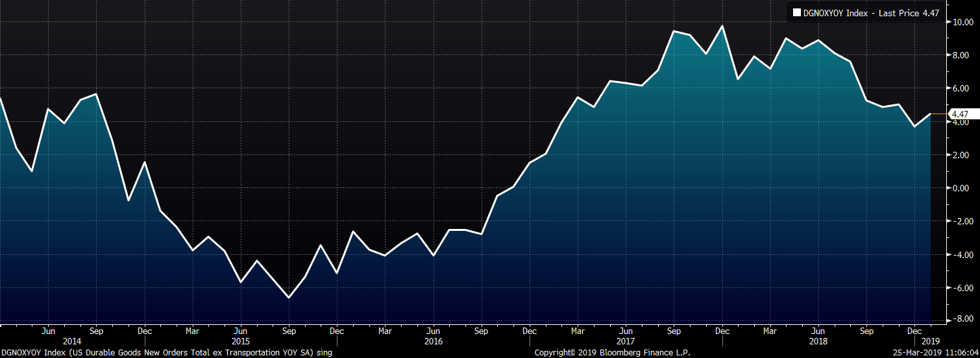Click the 10.00 y-axis label
This screenshot has width=980, height=358.
pos(962,22)
